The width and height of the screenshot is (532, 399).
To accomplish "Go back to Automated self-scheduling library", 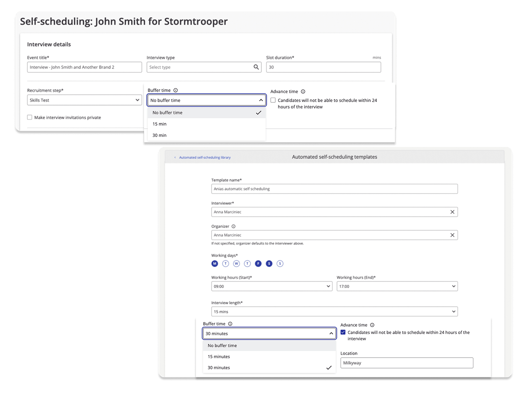I will coord(204,157).
